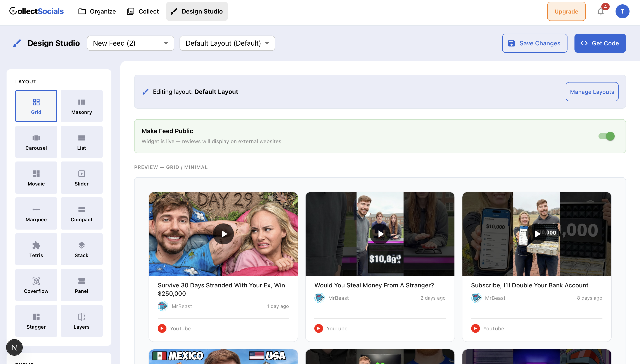The width and height of the screenshot is (640, 364).
Task: Select the Stagger layout icon
Action: point(36,321)
